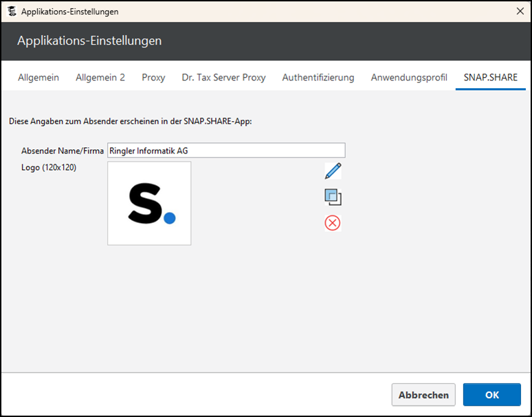Click the logo preview thumbnail

[x=149, y=204]
